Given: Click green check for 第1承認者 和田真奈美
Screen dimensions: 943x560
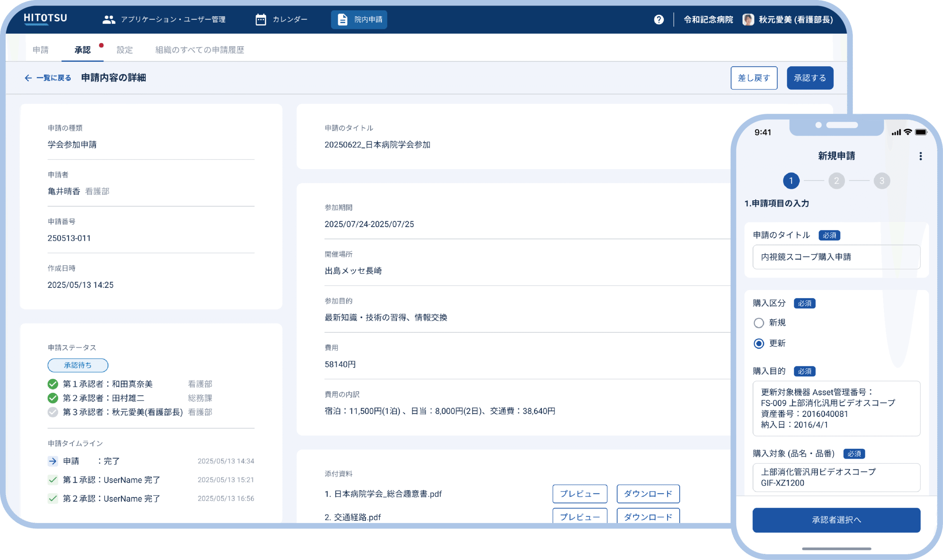Looking at the screenshot, I should 53,384.
